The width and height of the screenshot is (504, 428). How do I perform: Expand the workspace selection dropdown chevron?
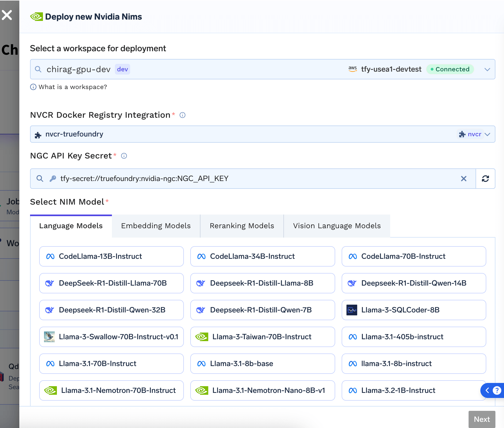tap(487, 69)
